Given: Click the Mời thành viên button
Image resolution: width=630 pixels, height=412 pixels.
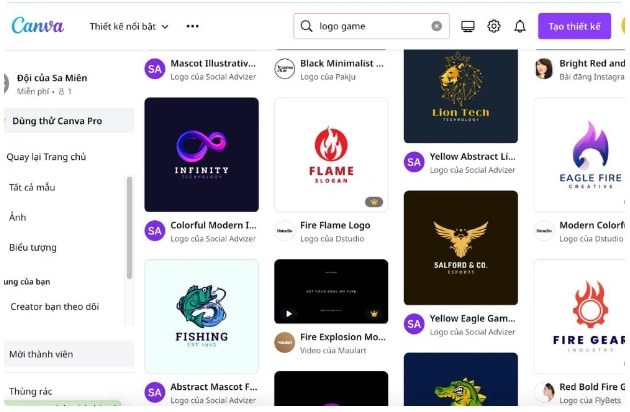Looking at the screenshot, I should [x=69, y=354].
